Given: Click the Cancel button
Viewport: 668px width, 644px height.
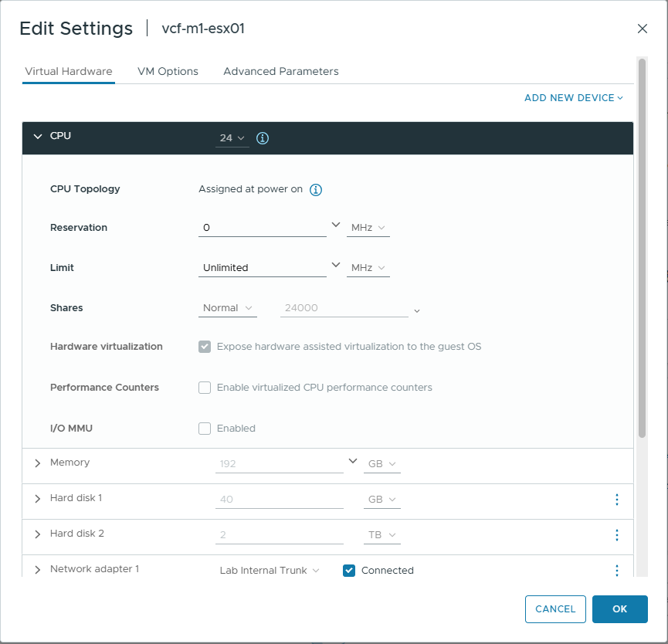Looking at the screenshot, I should point(555,609).
